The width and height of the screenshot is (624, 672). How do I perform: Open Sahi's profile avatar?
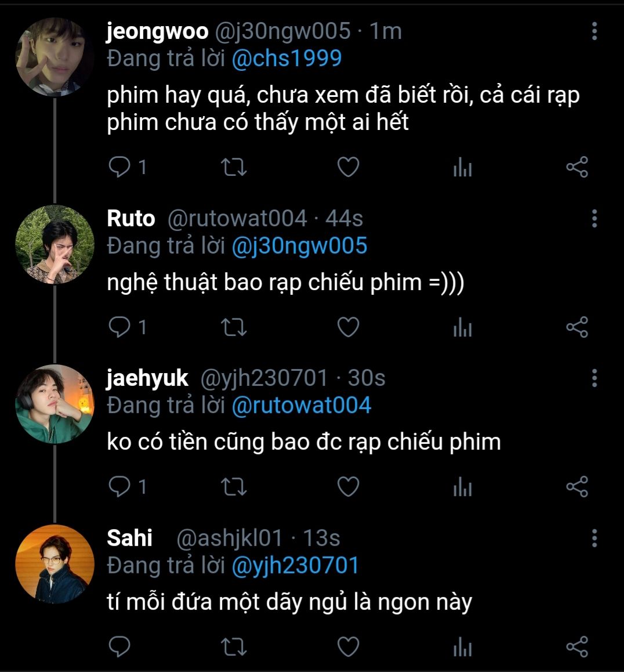pos(54,563)
